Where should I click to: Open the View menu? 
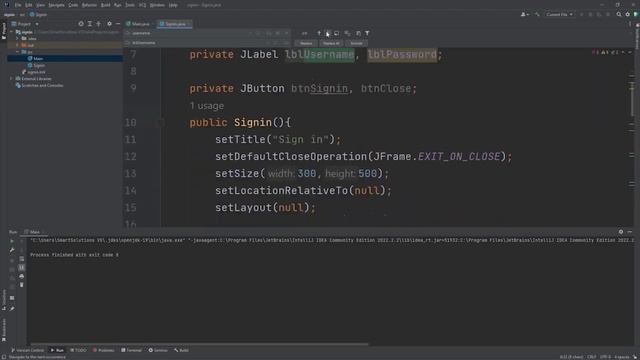click(x=40, y=5)
